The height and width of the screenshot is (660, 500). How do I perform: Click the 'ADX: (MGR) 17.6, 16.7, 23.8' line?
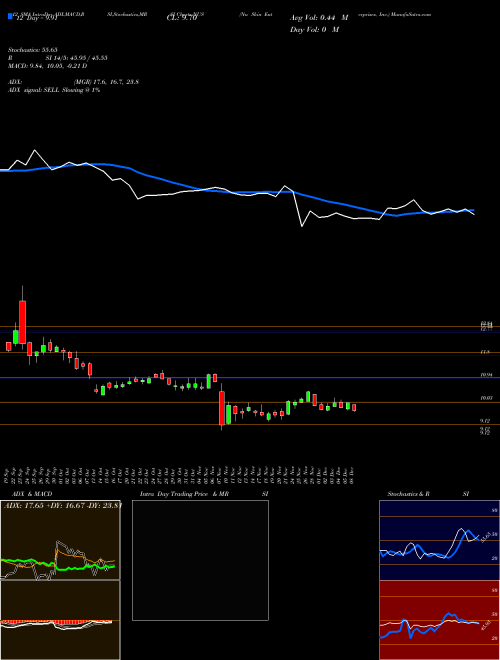(x=73, y=82)
